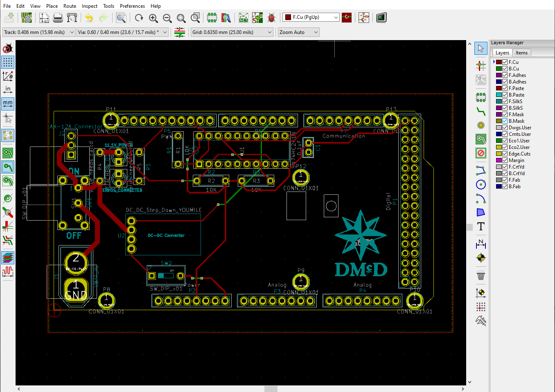Switch to the Layers tab
555x392 pixels.
[502, 53]
